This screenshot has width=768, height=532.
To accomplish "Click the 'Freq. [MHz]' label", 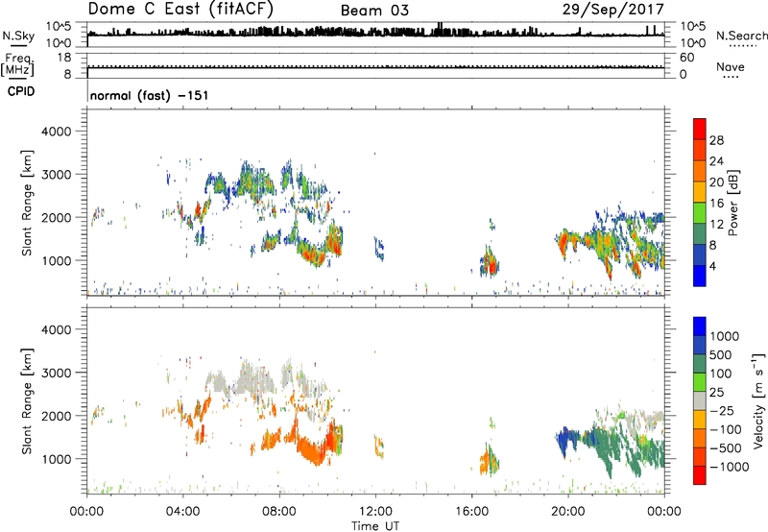I will 17,64.
